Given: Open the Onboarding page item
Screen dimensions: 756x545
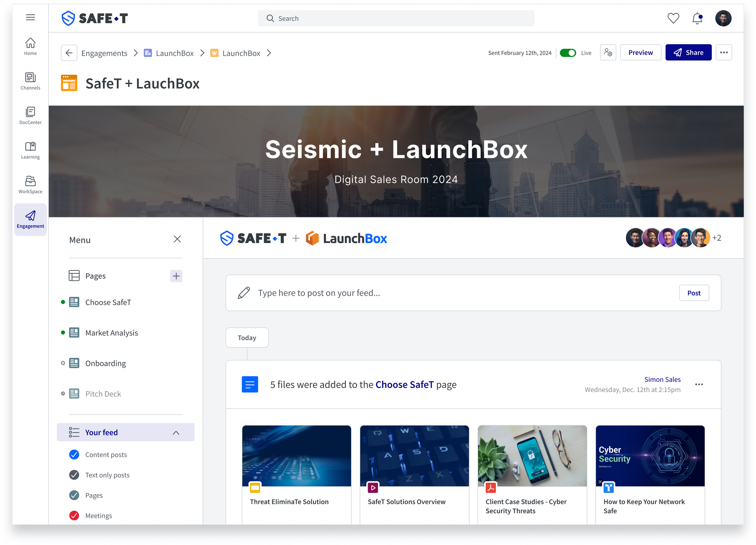Looking at the screenshot, I should (105, 363).
